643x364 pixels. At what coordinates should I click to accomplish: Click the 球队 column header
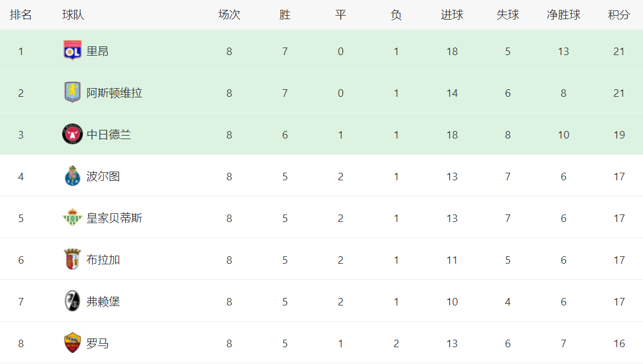pos(74,15)
